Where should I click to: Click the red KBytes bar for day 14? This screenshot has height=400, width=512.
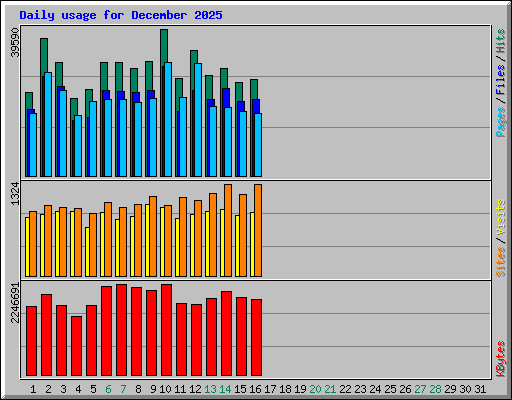(x=226, y=334)
